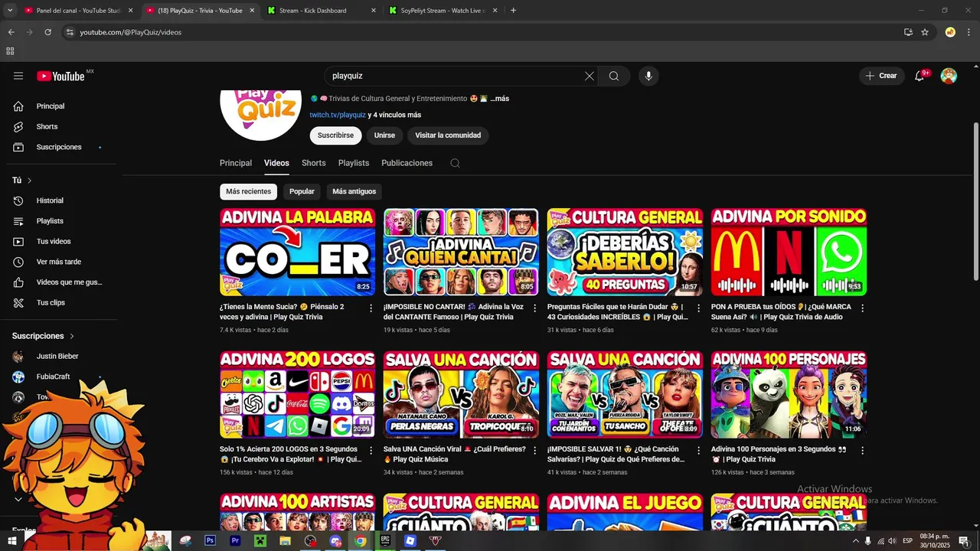Open Photoshop from the taskbar
The width and height of the screenshot is (980, 551).
[210, 540]
